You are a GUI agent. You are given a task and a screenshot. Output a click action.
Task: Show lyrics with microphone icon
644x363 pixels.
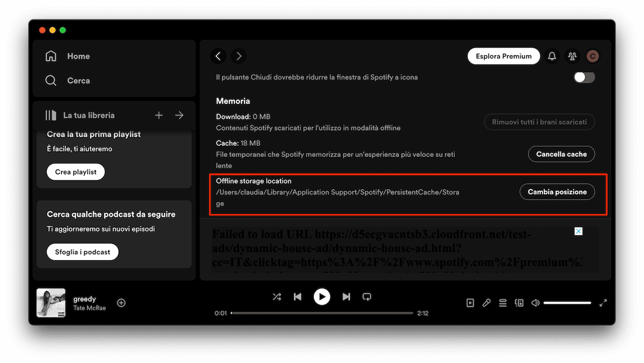pyautogui.click(x=486, y=303)
